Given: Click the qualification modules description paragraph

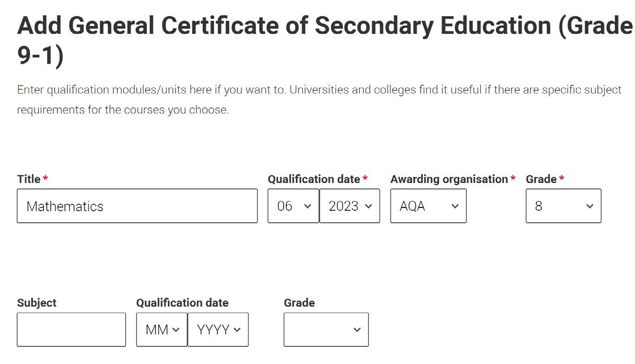Looking at the screenshot, I should (x=319, y=100).
